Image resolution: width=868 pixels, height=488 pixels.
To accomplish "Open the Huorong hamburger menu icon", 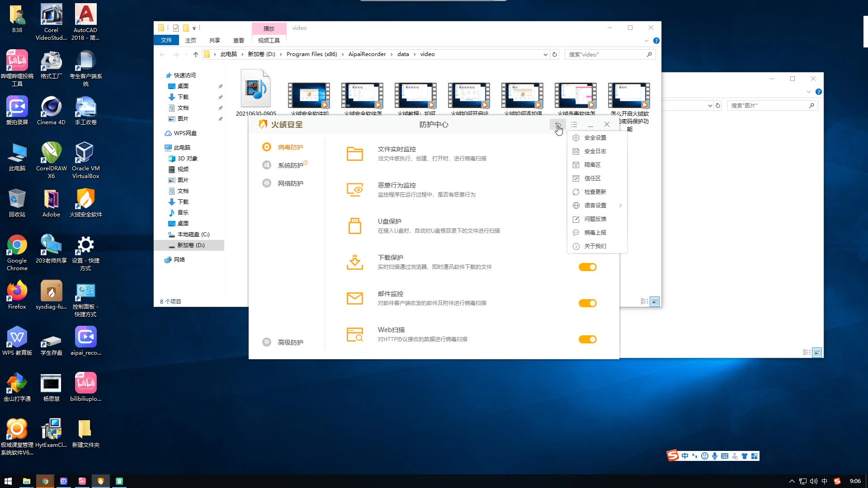I will click(x=574, y=125).
